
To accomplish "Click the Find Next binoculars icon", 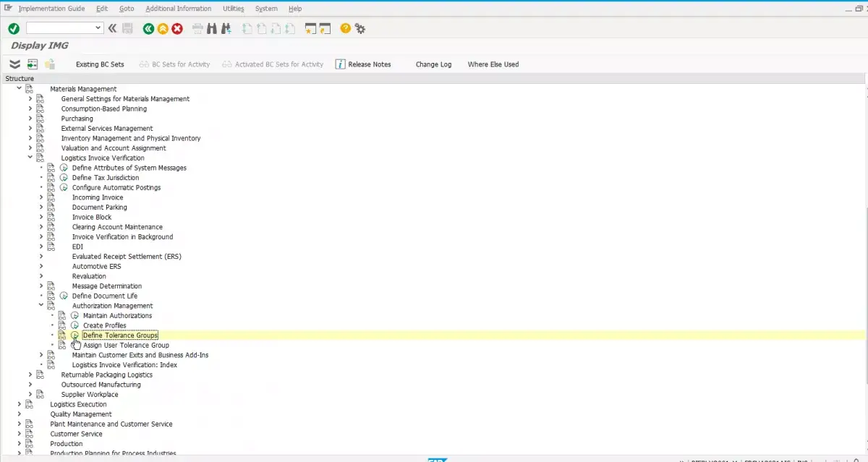I will (x=226, y=28).
